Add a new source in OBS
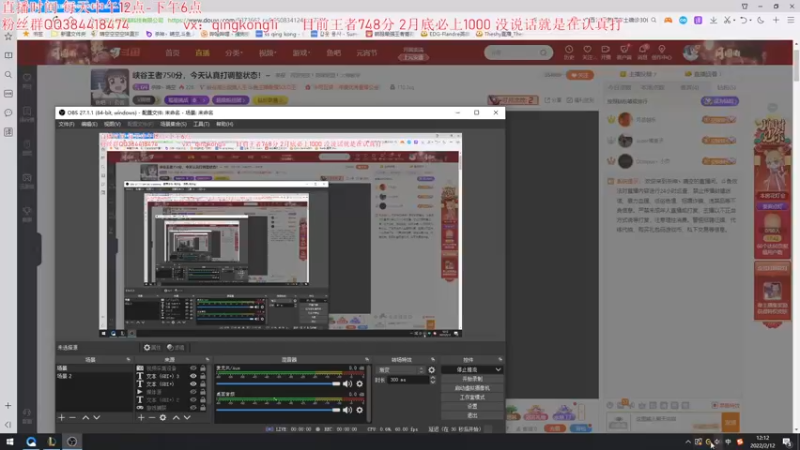Image resolution: width=800 pixels, height=450 pixels. (141, 417)
